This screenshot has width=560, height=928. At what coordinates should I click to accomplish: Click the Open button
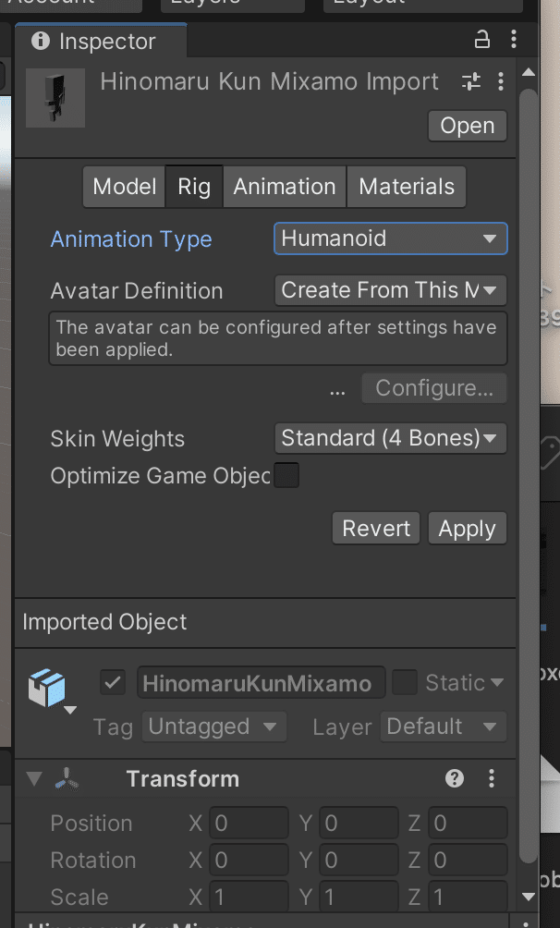tap(468, 126)
